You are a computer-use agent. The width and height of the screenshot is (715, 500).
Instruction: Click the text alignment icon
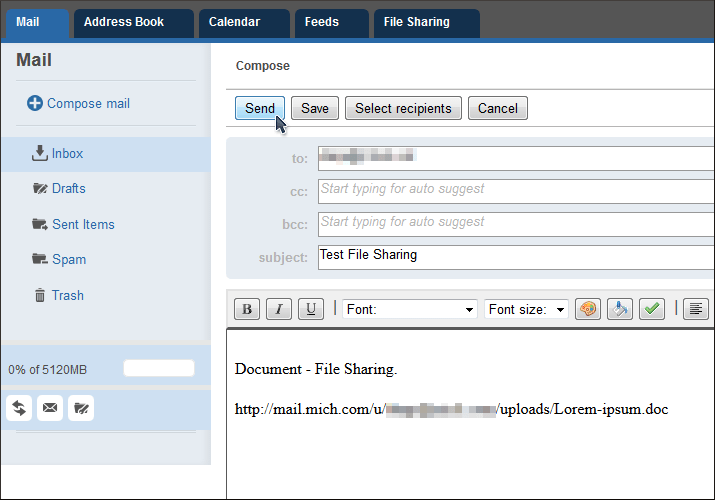pos(697,309)
